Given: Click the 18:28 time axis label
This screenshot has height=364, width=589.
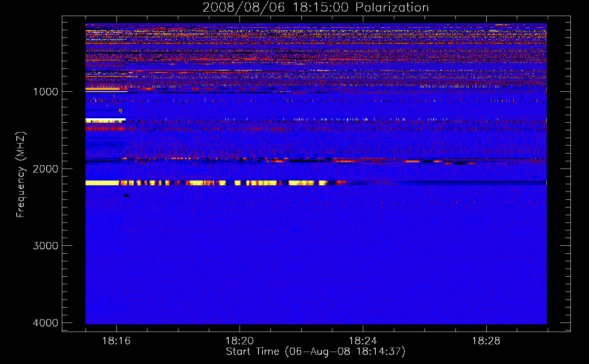Looking at the screenshot, I should point(486,341).
